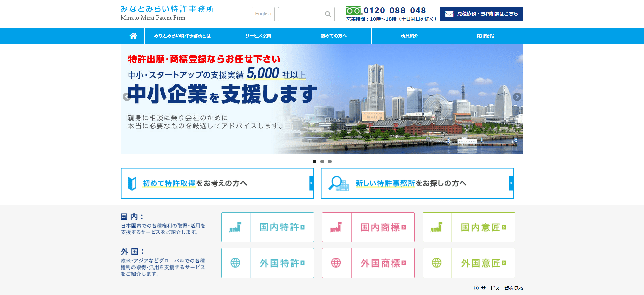Select third carousel dot
The height and width of the screenshot is (295, 644).
330,161
